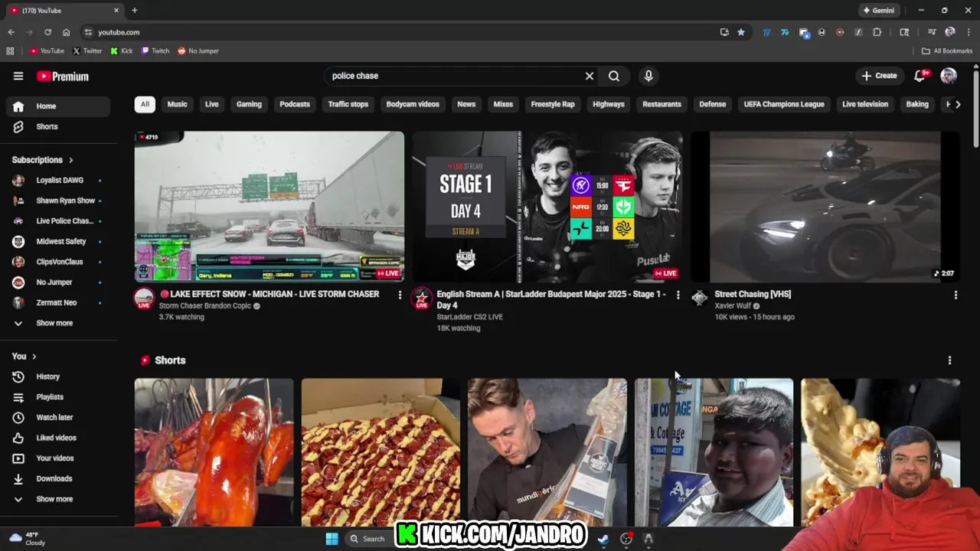
Task: Open Storm Chaser Brandon Copic channel
Action: click(x=205, y=306)
